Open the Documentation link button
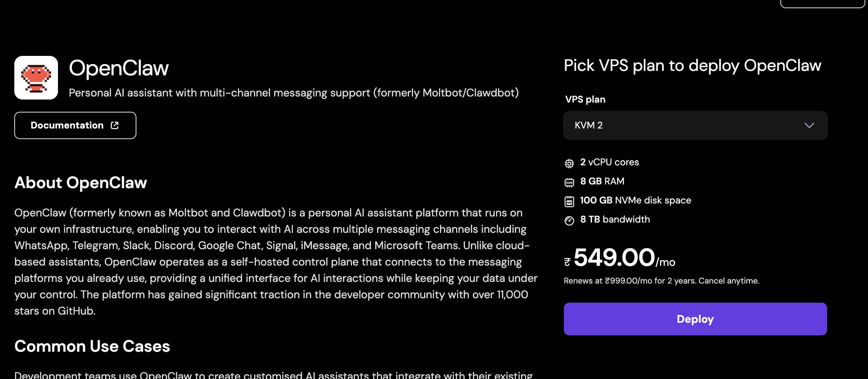868x379 pixels. (x=75, y=125)
